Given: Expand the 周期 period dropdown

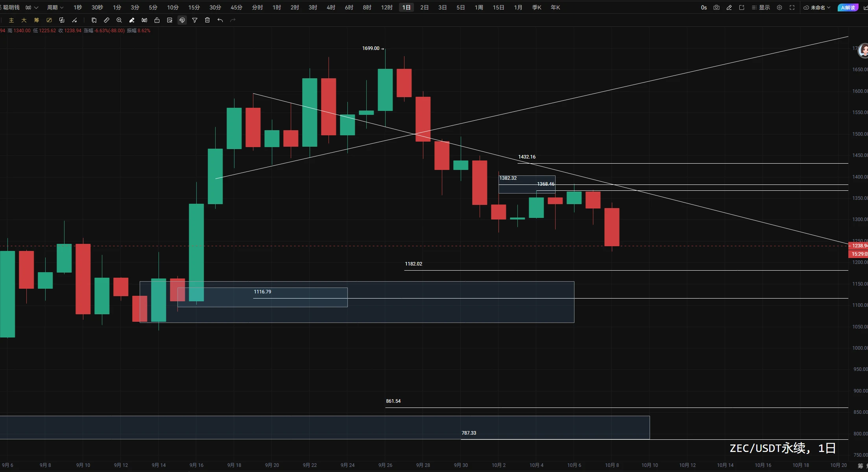Looking at the screenshot, I should tap(55, 7).
